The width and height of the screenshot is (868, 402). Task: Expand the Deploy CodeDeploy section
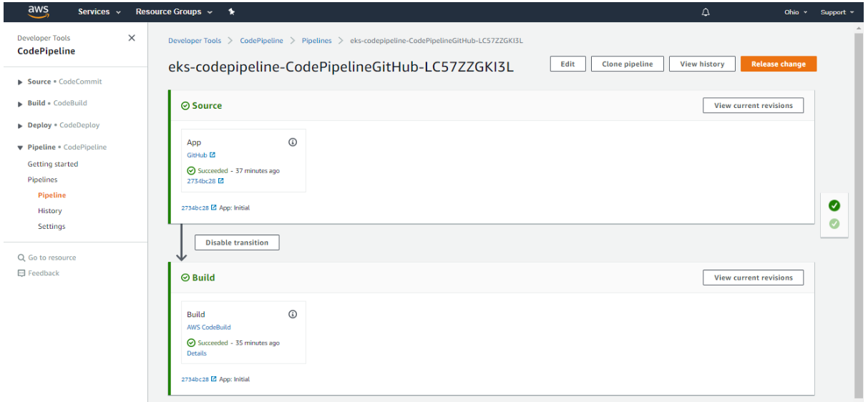tap(59, 125)
